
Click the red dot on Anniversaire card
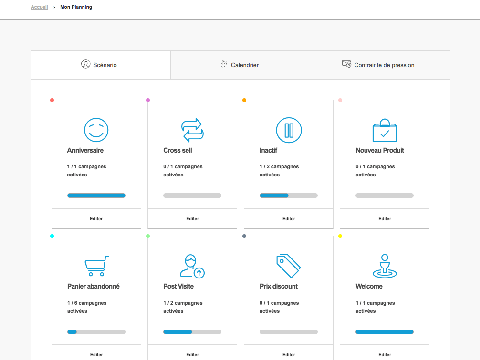coord(52,100)
